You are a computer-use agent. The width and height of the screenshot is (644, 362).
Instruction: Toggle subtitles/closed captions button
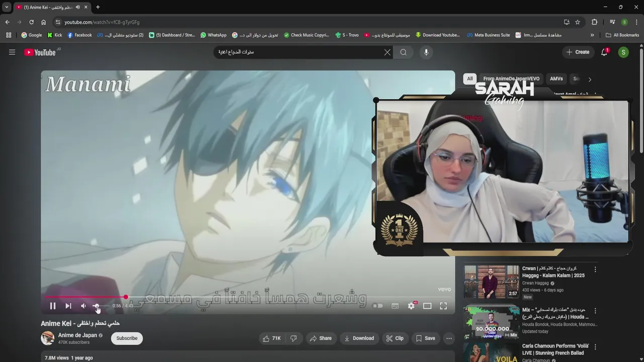click(x=395, y=306)
